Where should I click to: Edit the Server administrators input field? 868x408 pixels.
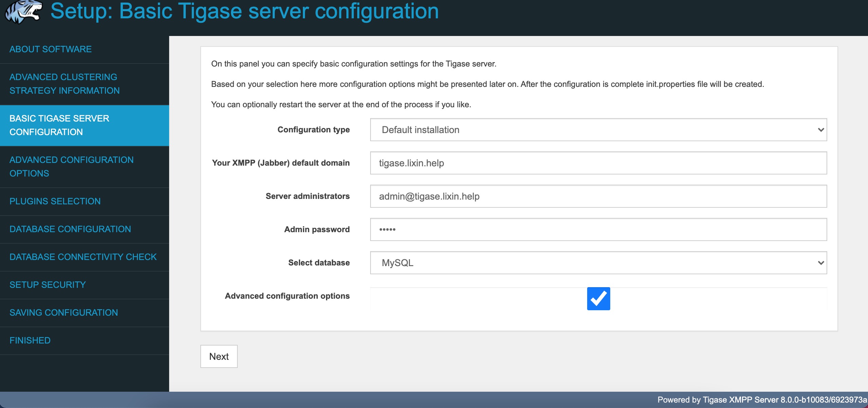(599, 196)
